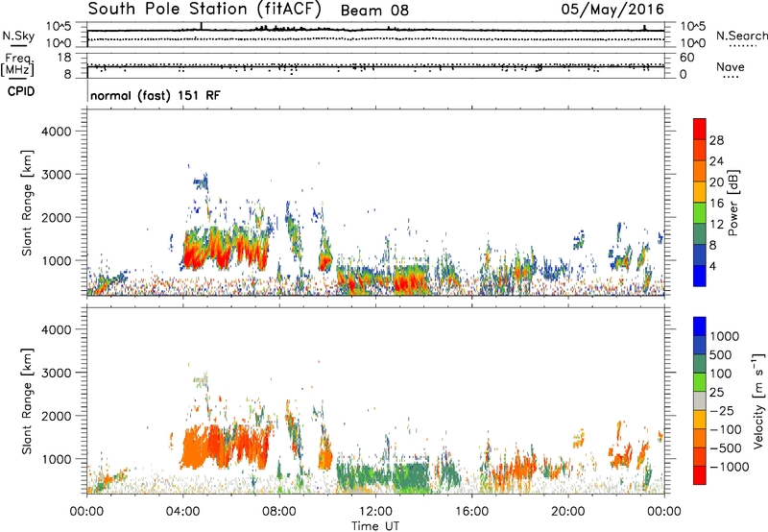Viewport: 768px width, 532px height.
Task: Click the red -1000 segment of Velocity colorbar
Action: point(700,474)
